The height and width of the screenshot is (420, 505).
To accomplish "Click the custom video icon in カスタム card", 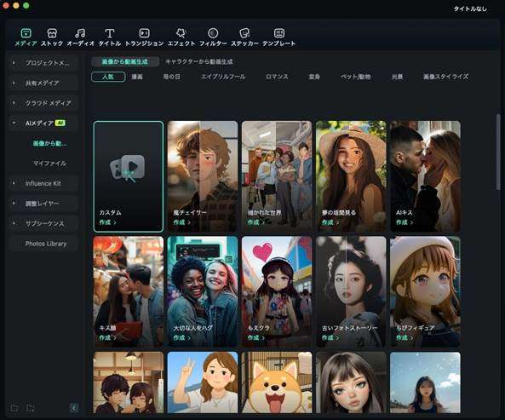I will 128,168.
